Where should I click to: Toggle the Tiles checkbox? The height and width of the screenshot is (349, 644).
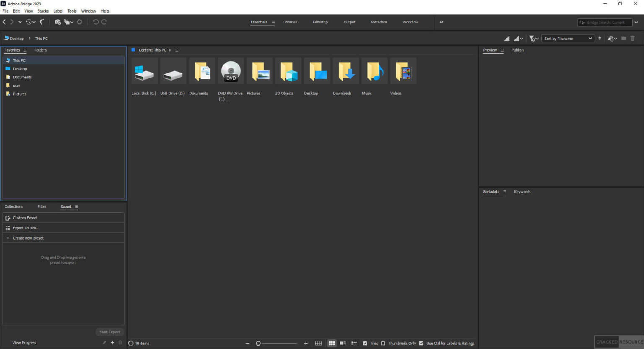365,343
